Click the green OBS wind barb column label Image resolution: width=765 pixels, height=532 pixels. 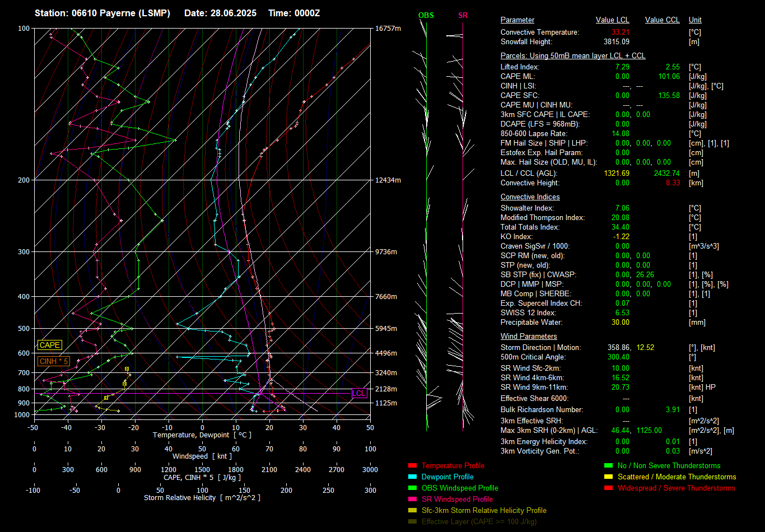[x=426, y=16]
